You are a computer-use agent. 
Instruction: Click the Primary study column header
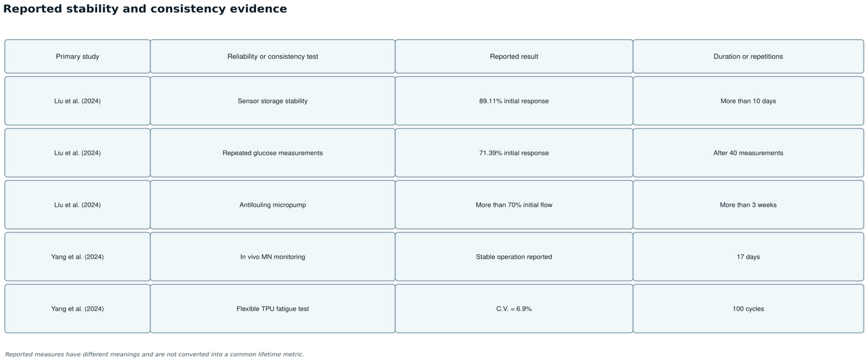coord(77,56)
